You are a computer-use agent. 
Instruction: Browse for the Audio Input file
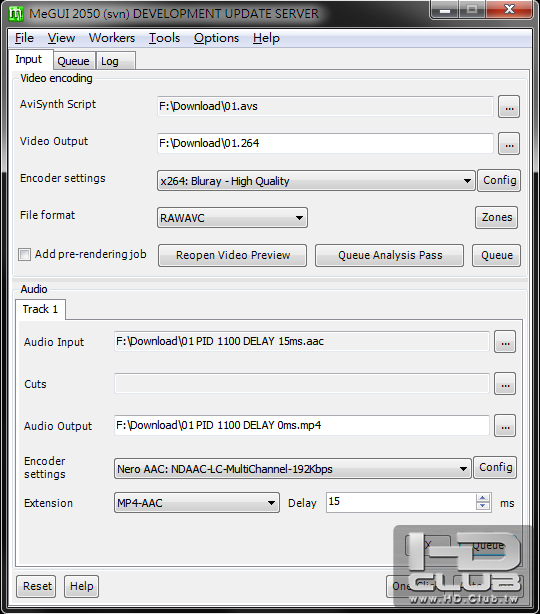click(x=505, y=342)
